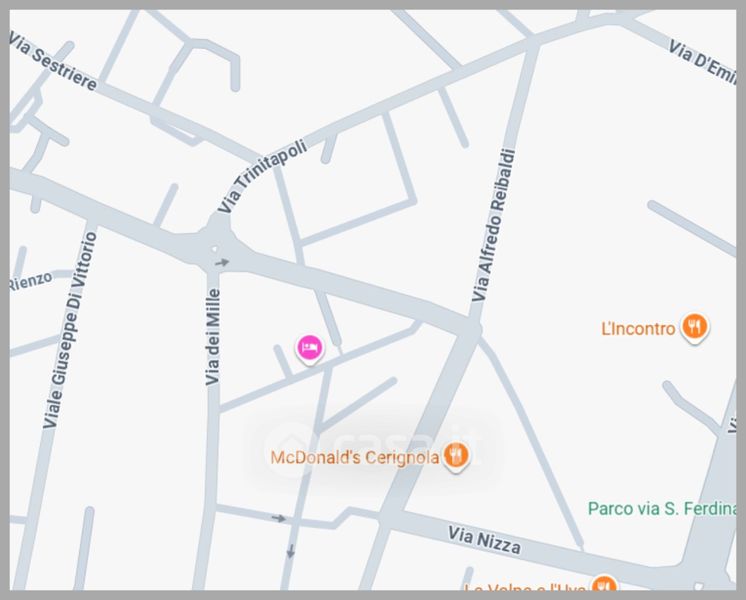
Task: Click the pink hotel bed marker
Action: pyautogui.click(x=310, y=349)
